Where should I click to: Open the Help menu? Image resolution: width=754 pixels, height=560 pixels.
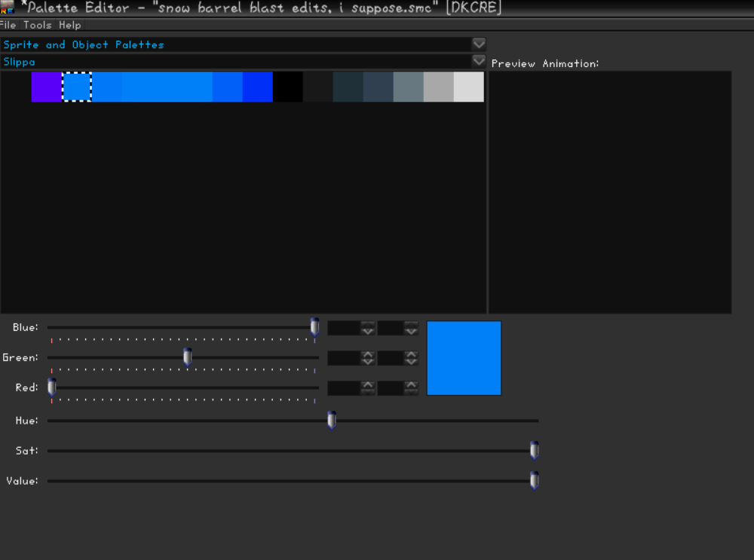pyautogui.click(x=70, y=25)
